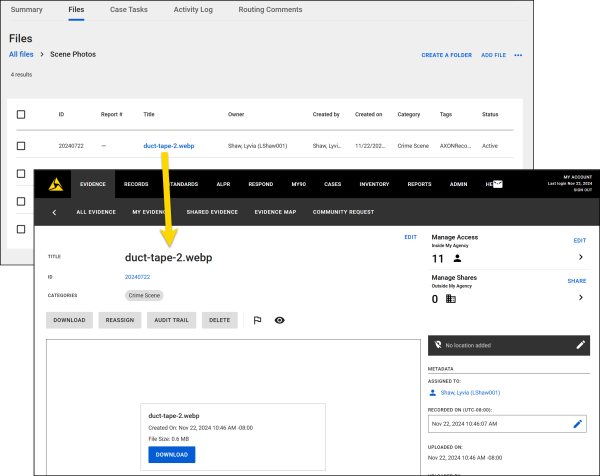Screen dimensions: 600x476
Task: Open the mail envelope icon in top nav
Action: tap(497, 184)
